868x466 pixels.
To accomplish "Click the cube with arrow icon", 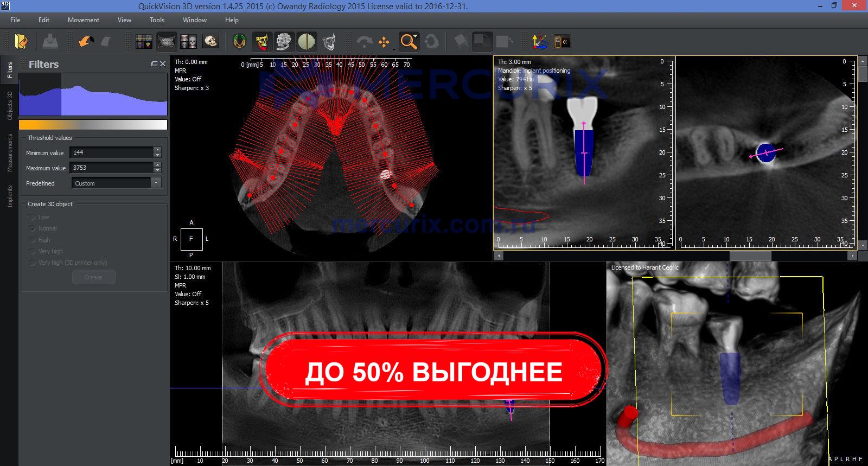I will click(505, 41).
